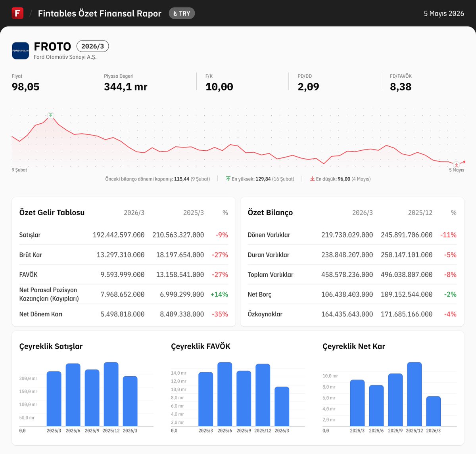Click the Net Borç row label

pyautogui.click(x=260, y=294)
